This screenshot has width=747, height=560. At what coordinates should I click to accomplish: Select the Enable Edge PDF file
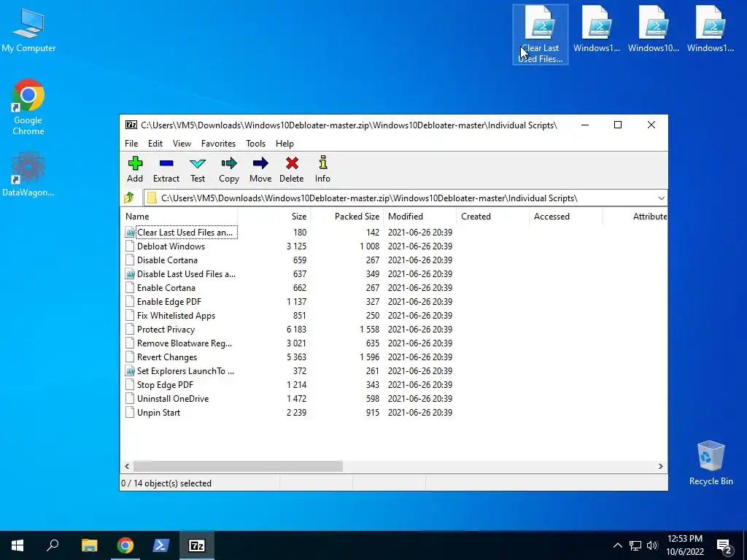[169, 301]
